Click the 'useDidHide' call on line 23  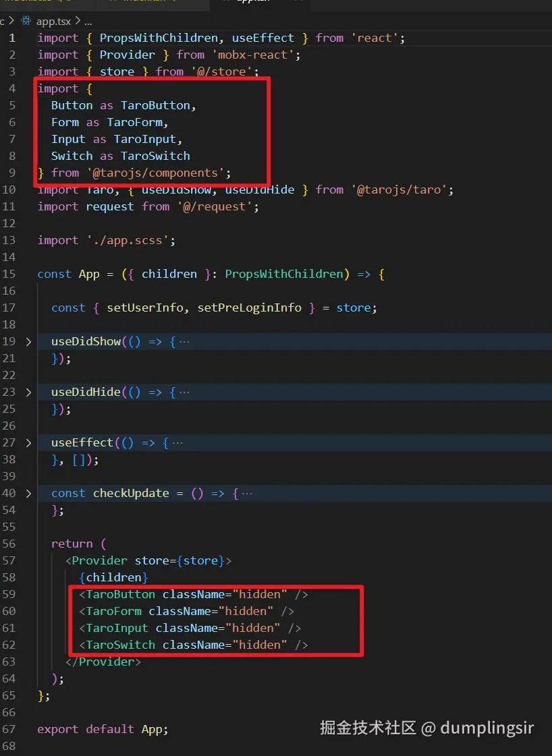coord(86,392)
